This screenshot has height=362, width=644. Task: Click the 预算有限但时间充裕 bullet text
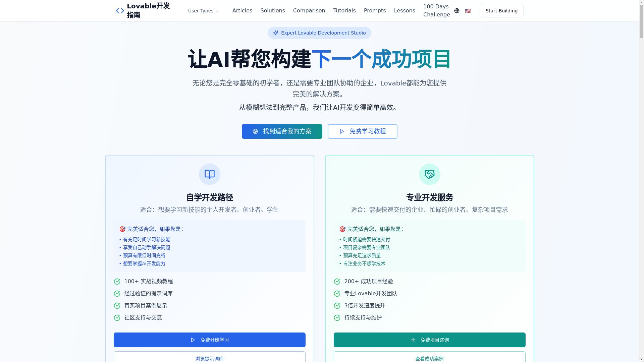pyautogui.click(x=144, y=256)
